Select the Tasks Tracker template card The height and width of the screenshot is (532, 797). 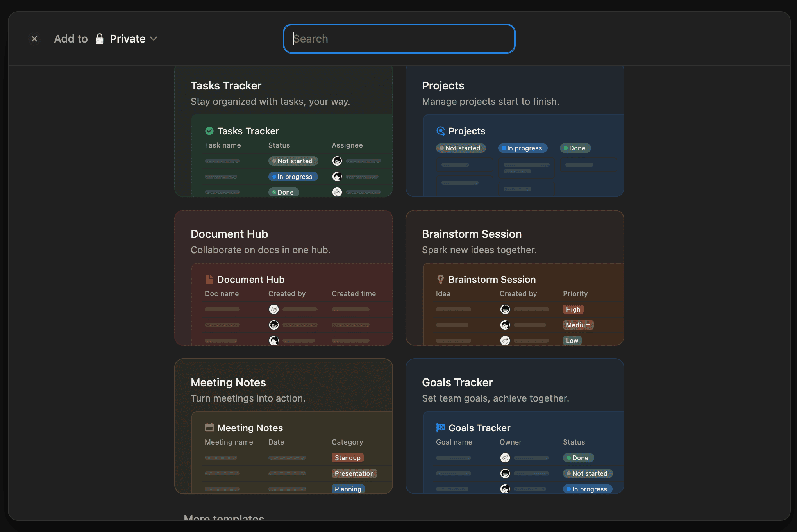pos(283,94)
